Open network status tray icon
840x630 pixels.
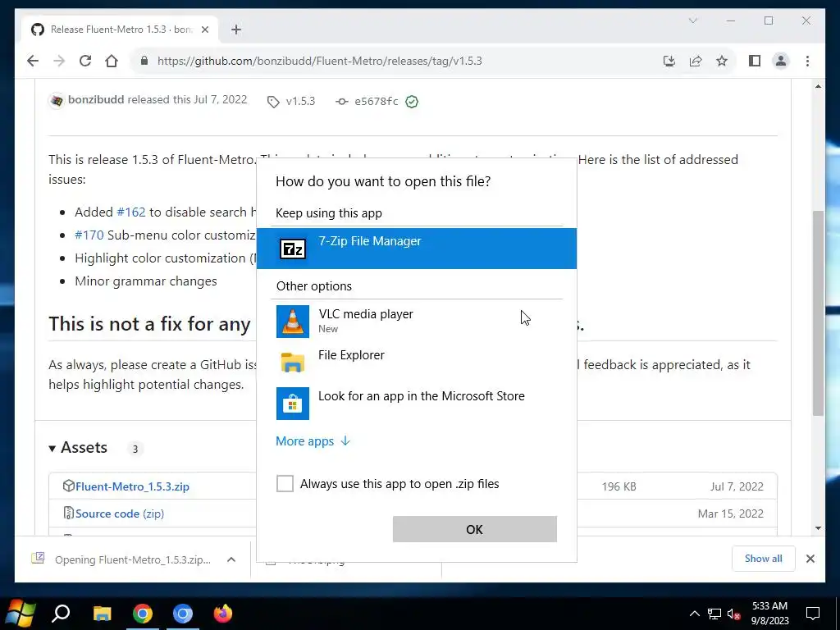714,614
